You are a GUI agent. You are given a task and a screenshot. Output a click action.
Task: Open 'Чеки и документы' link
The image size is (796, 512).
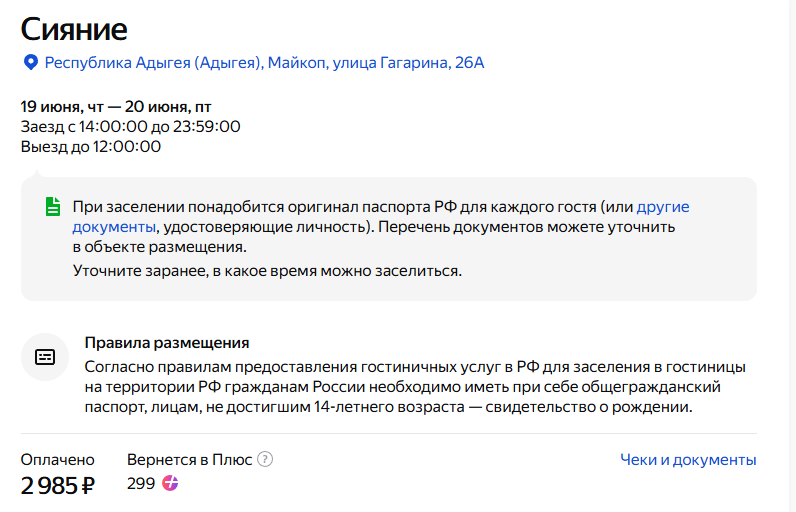pos(688,460)
